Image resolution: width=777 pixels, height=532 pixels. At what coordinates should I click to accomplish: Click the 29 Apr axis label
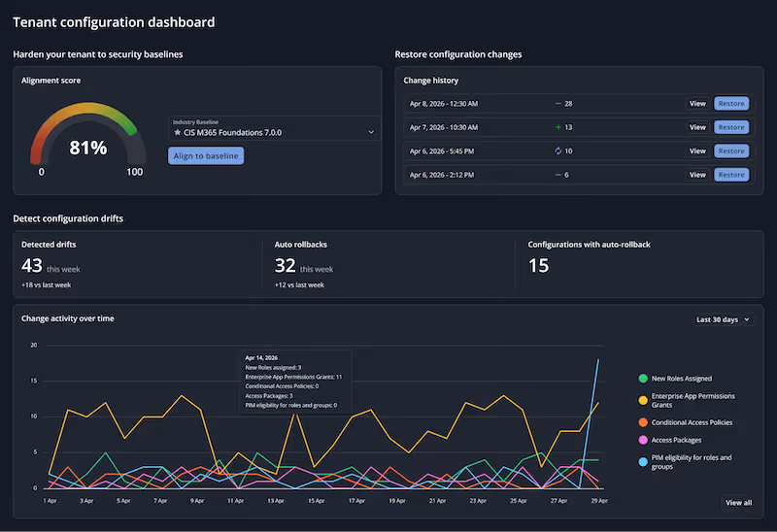(x=599, y=501)
